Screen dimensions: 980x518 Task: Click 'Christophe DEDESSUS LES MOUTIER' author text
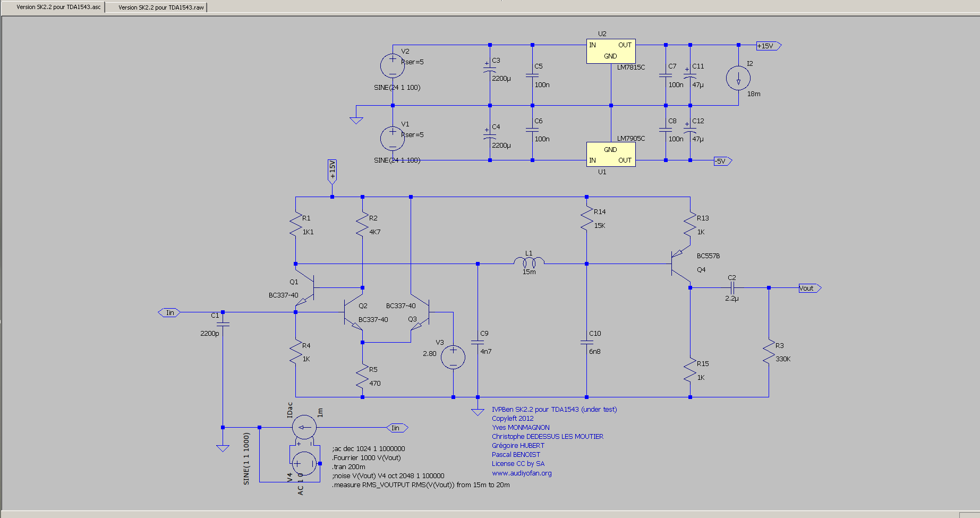pos(548,436)
